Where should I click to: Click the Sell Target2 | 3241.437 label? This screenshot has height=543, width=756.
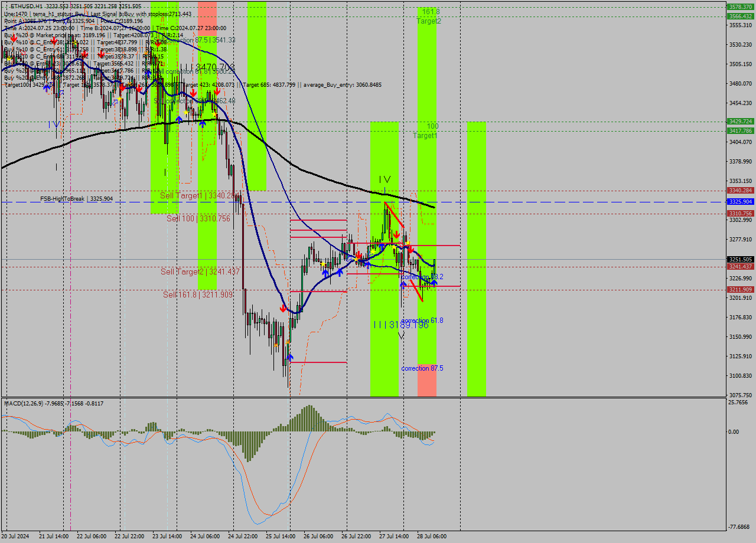[200, 271]
